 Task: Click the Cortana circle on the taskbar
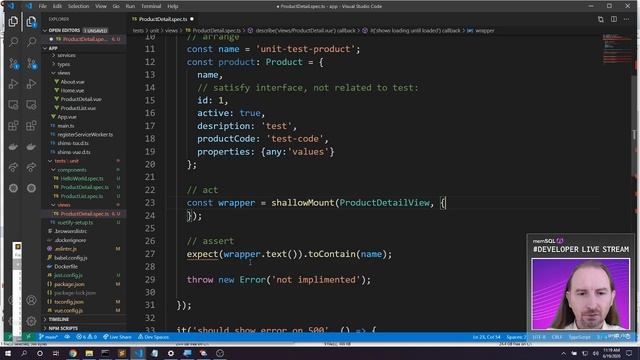coord(40,353)
